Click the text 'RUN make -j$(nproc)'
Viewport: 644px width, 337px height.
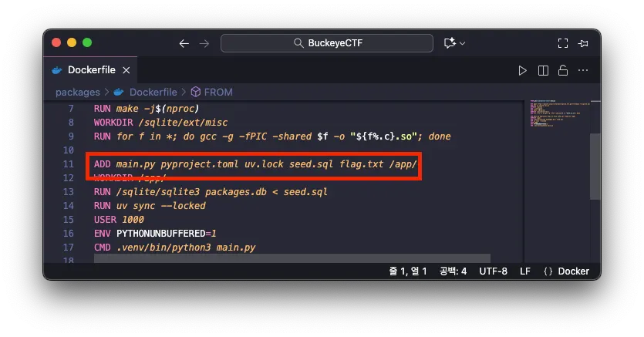point(147,109)
